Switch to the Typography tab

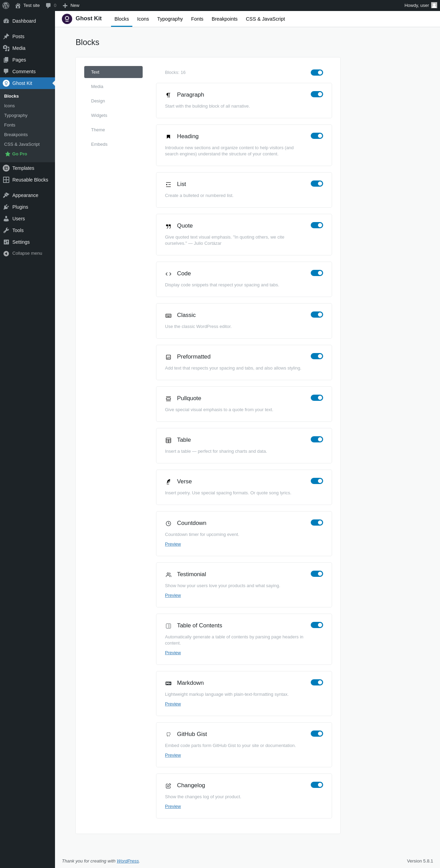tap(170, 19)
